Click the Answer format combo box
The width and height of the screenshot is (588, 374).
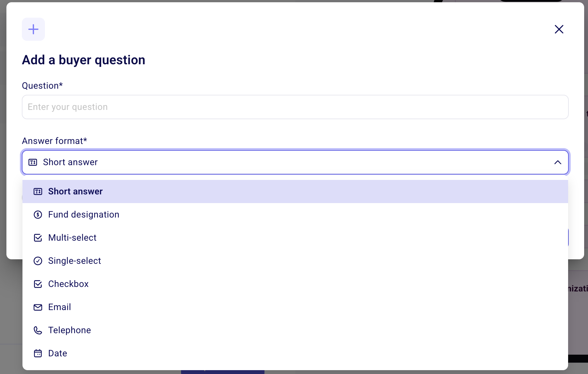295,162
